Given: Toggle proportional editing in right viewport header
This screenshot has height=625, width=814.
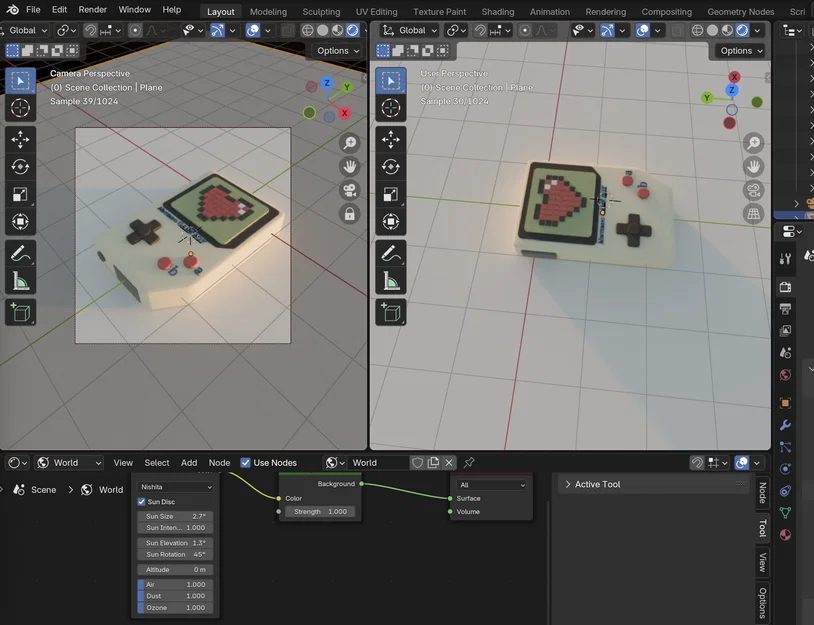Looking at the screenshot, I should pos(525,31).
